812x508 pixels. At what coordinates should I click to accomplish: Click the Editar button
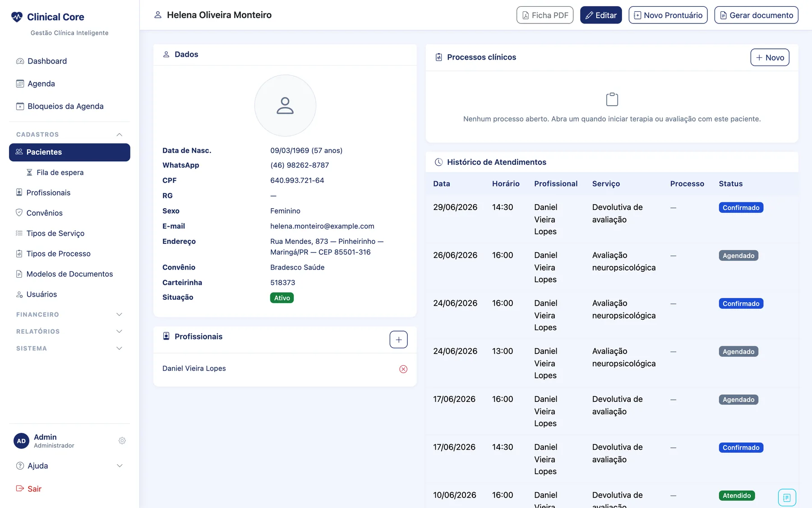coord(601,15)
